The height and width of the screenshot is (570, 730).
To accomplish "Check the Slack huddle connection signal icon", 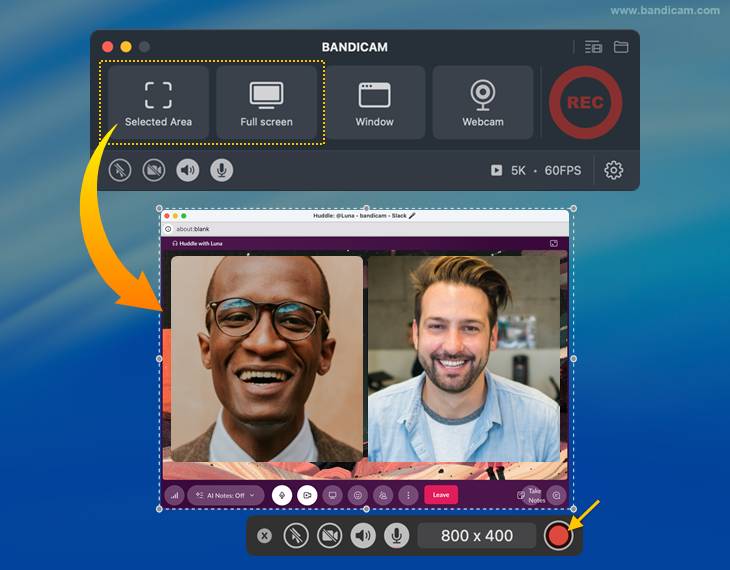I will click(174, 495).
